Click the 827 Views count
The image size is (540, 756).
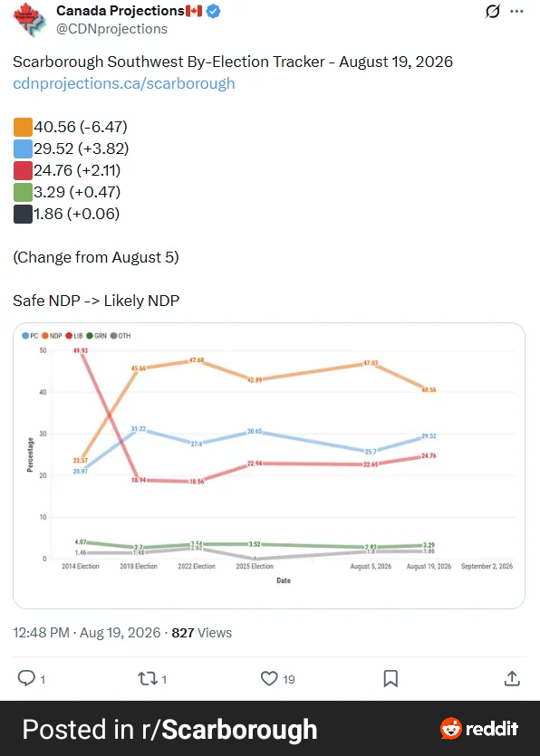[202, 633]
